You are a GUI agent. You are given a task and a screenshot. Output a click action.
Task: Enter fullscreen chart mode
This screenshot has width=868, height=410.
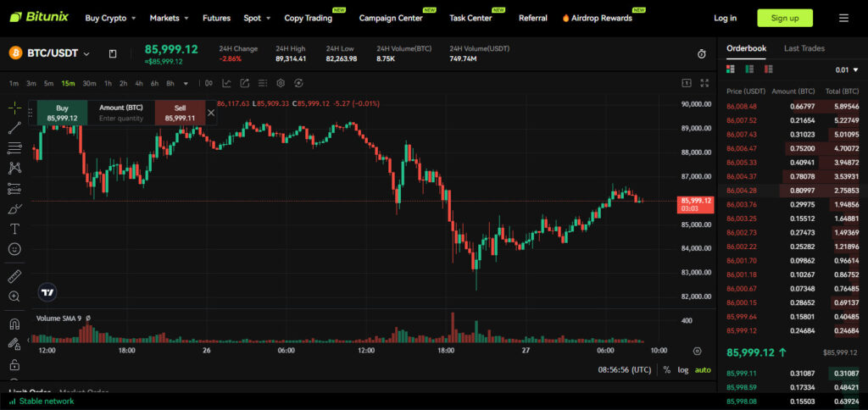704,83
